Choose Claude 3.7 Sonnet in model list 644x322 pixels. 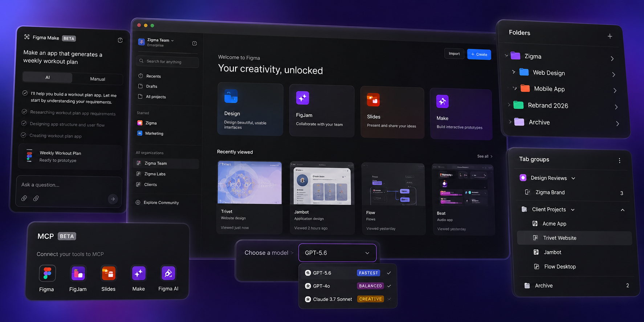(x=348, y=299)
